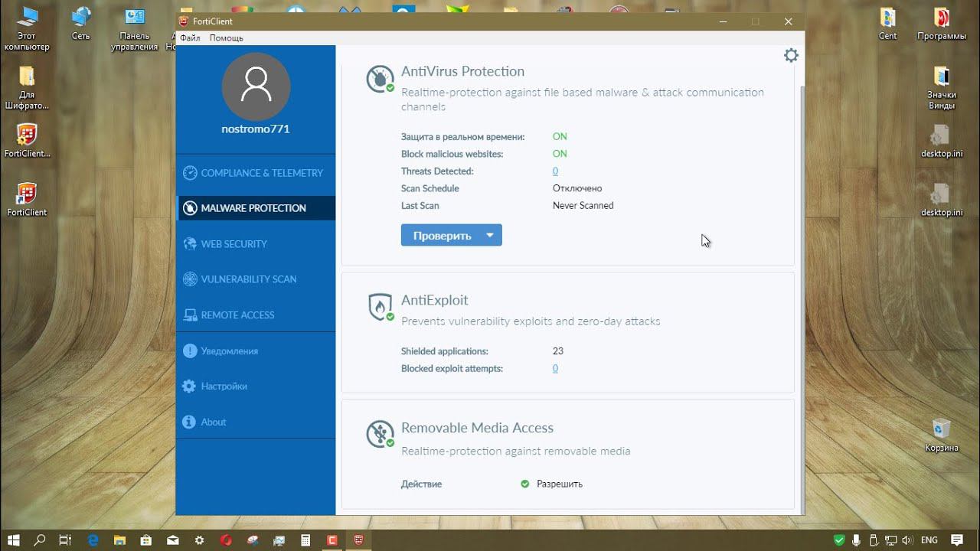Viewport: 980px width, 551px height.
Task: Expand the Проверить scan options arrow
Action: (x=490, y=236)
